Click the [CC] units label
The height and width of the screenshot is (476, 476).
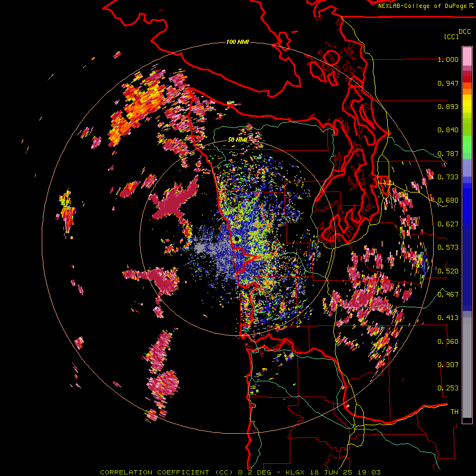pyautogui.click(x=451, y=36)
